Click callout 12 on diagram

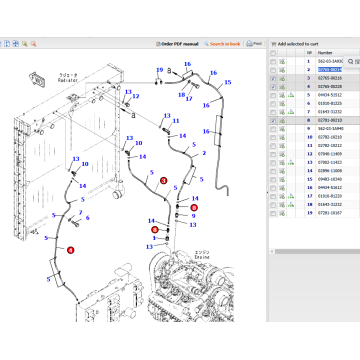pyautogui.click(x=136, y=96)
